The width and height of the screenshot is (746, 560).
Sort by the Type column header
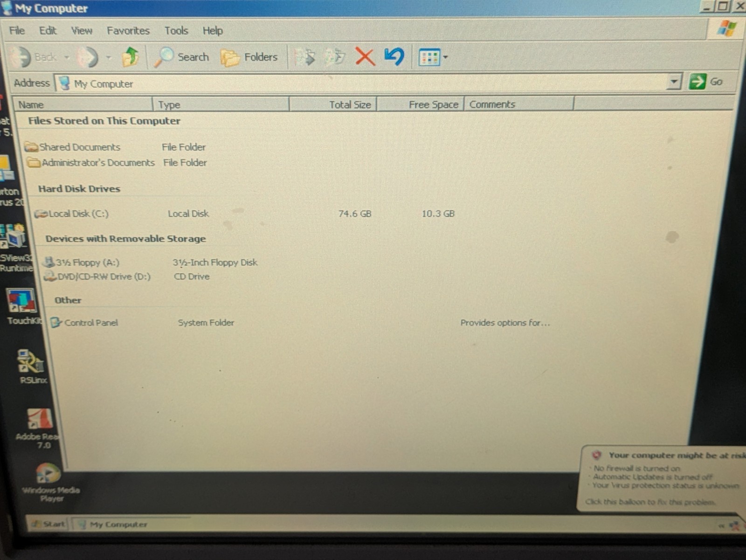pyautogui.click(x=221, y=104)
